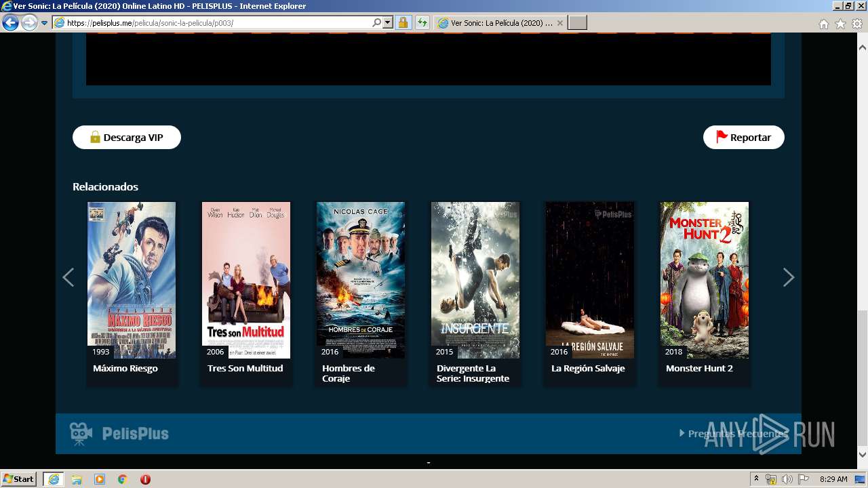Click the browser Forward arrow button

[29, 23]
